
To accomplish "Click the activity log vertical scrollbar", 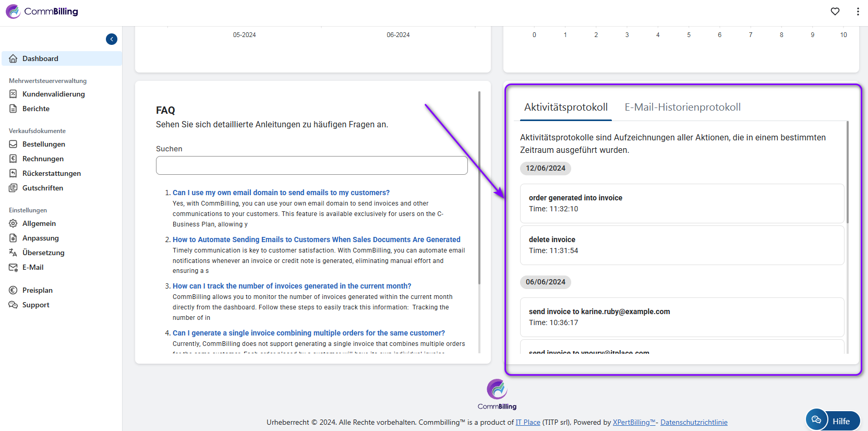I will coord(847,172).
